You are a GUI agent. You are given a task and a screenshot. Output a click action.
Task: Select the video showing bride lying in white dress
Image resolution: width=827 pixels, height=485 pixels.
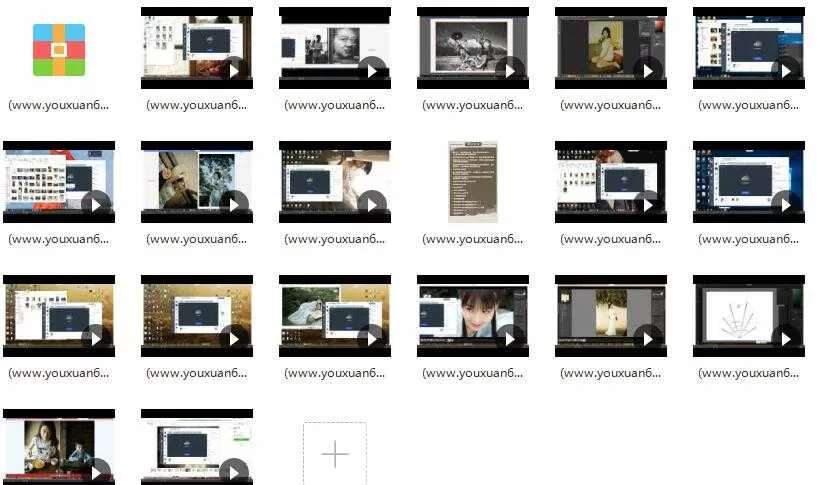[x=334, y=316]
